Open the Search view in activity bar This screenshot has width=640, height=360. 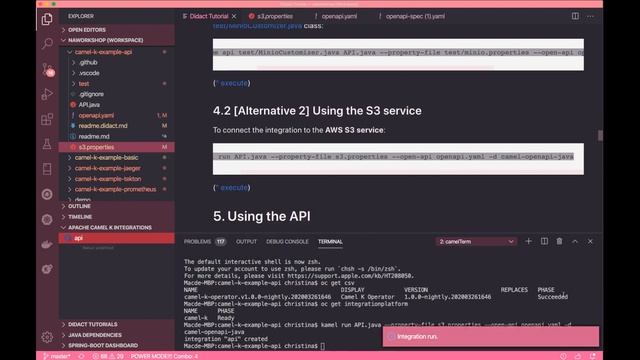(x=47, y=44)
